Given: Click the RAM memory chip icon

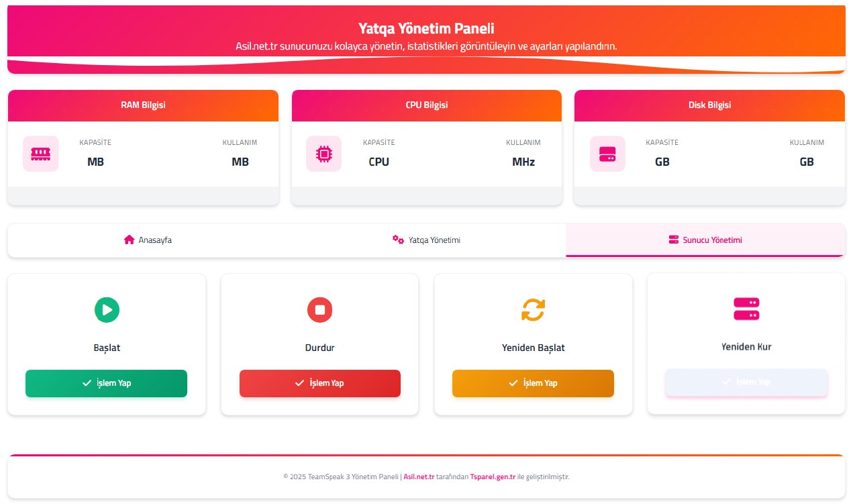Looking at the screenshot, I should [40, 154].
